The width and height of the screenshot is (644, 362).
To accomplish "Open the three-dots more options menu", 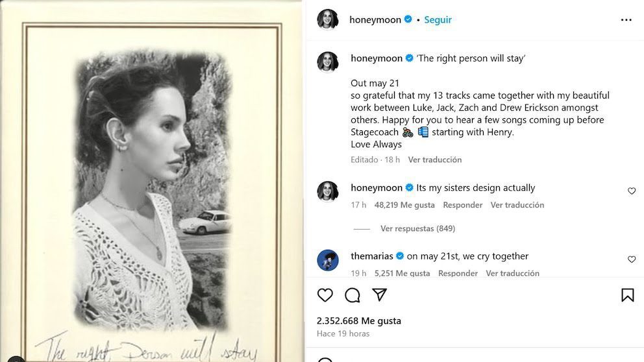I will click(x=626, y=20).
